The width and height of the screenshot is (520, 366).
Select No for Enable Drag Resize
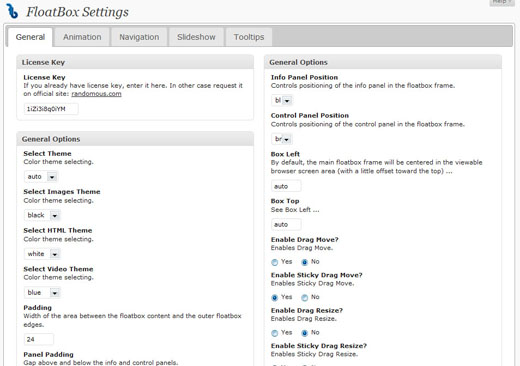click(x=305, y=333)
